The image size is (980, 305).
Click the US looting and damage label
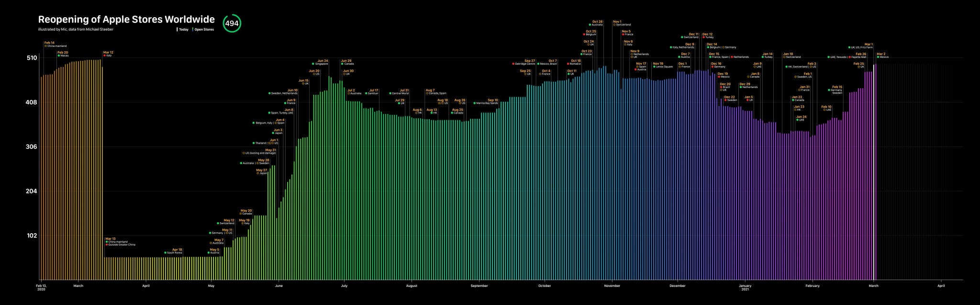click(261, 153)
